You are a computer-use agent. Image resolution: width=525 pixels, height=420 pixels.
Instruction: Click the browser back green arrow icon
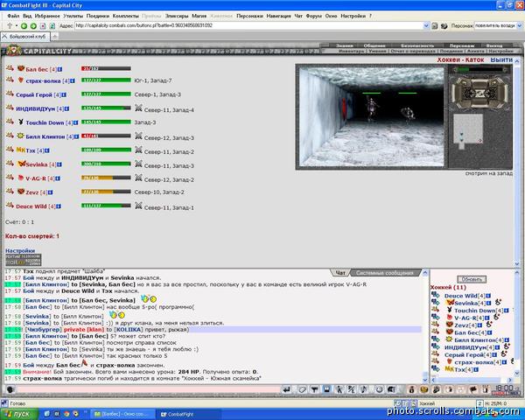[24, 25]
